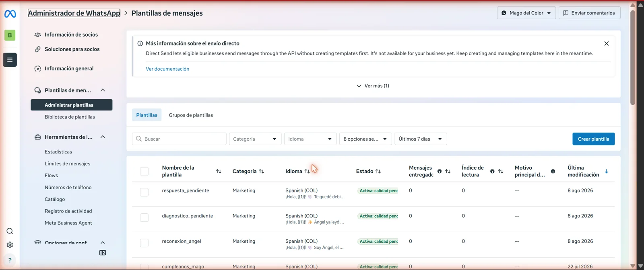Click the scrollbar down arrow
Image resolution: width=644 pixels, height=270 pixels.
click(x=633, y=266)
